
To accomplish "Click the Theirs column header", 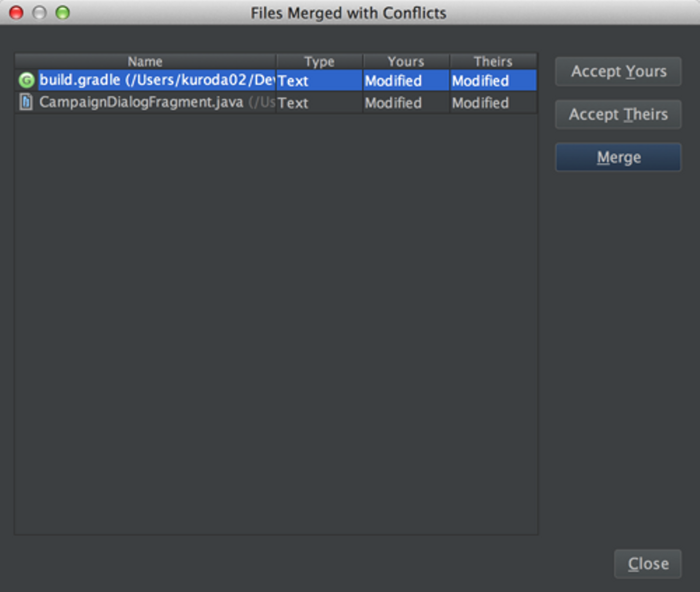I will [x=493, y=62].
